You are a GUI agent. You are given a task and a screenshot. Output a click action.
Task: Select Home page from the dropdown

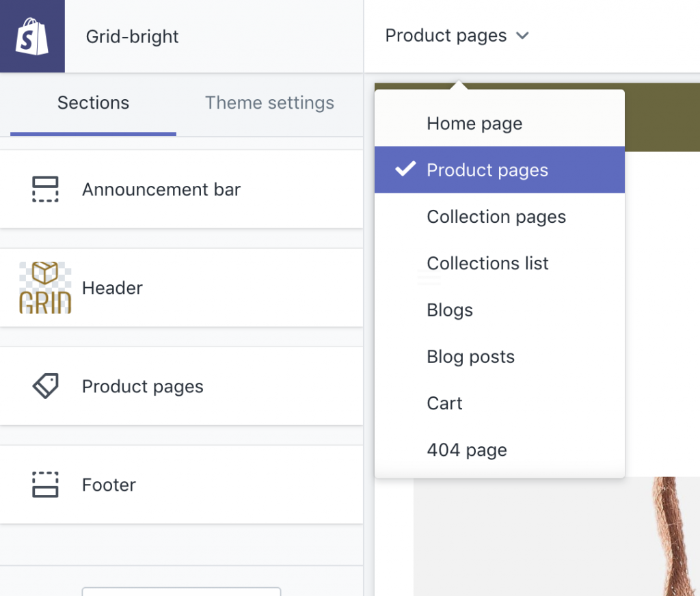[500, 123]
